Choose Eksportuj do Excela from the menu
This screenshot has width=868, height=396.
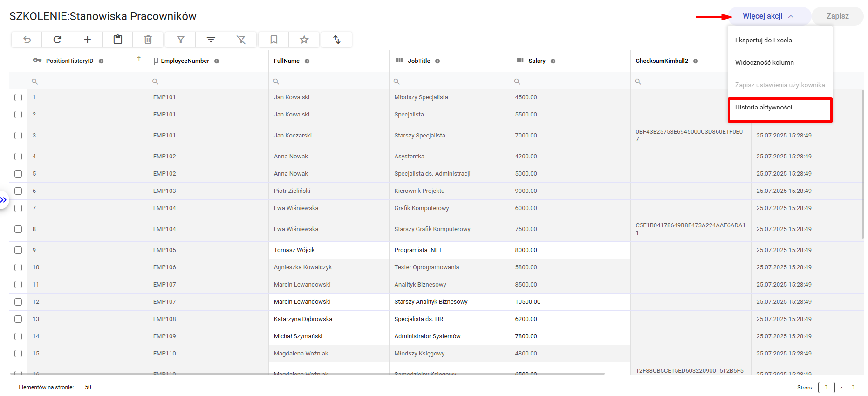(763, 40)
